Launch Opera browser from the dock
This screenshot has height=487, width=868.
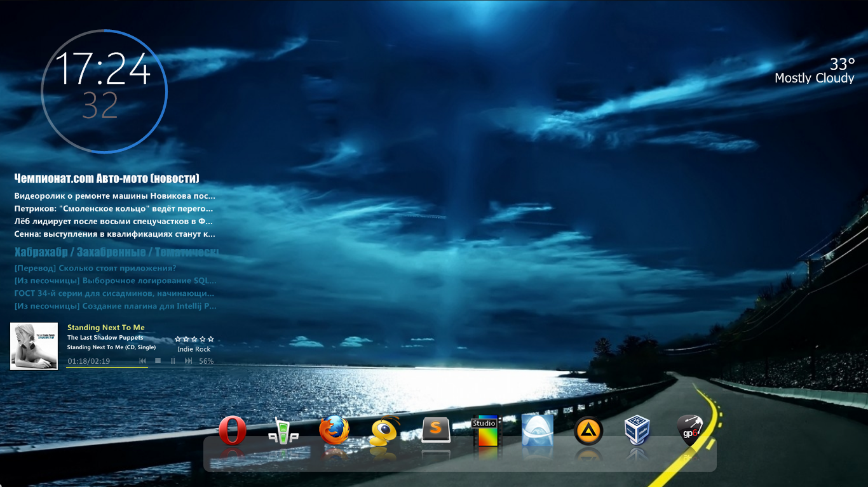(x=233, y=431)
